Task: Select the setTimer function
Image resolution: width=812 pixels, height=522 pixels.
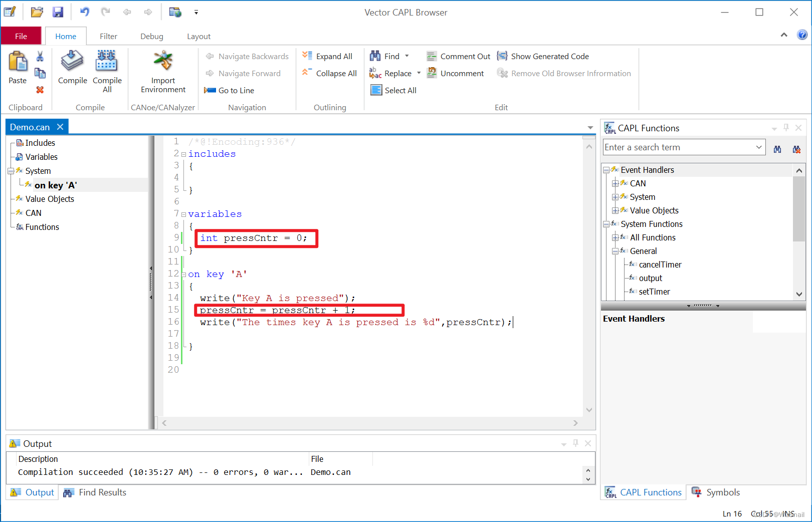Action: [x=654, y=292]
